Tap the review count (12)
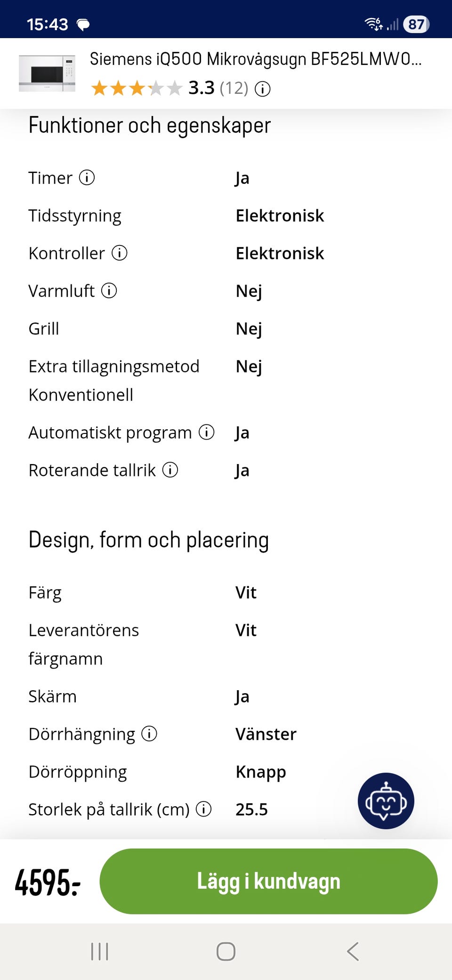The image size is (452, 980). [x=234, y=88]
